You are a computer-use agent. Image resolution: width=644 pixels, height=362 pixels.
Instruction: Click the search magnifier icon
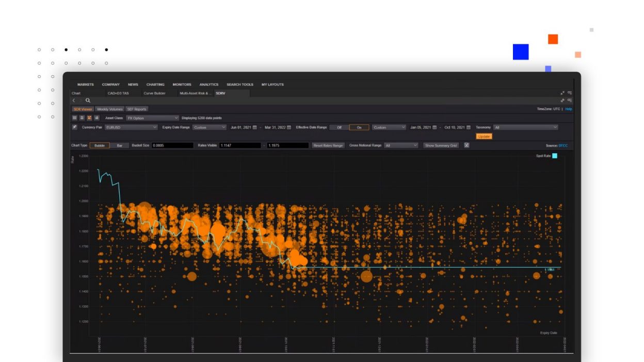click(x=88, y=101)
